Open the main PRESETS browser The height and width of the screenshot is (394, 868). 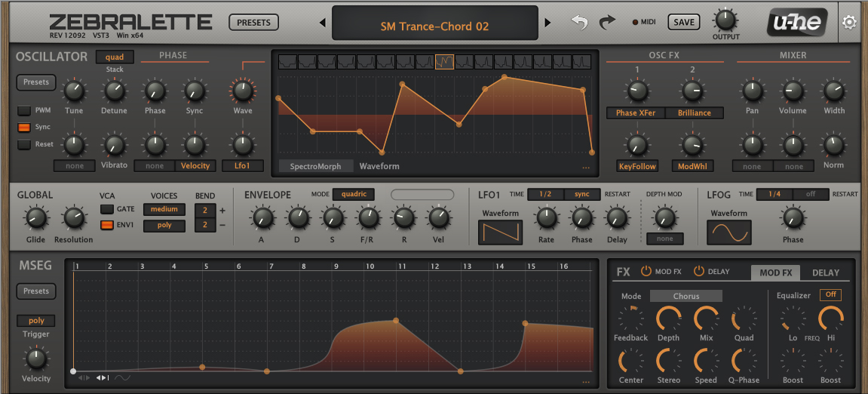tap(253, 23)
